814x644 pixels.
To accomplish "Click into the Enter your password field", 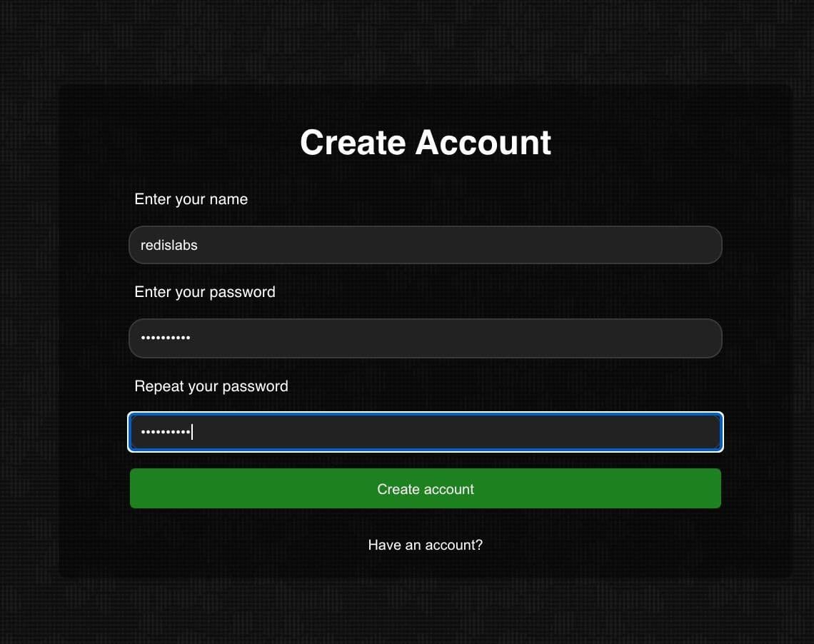I will click(425, 338).
